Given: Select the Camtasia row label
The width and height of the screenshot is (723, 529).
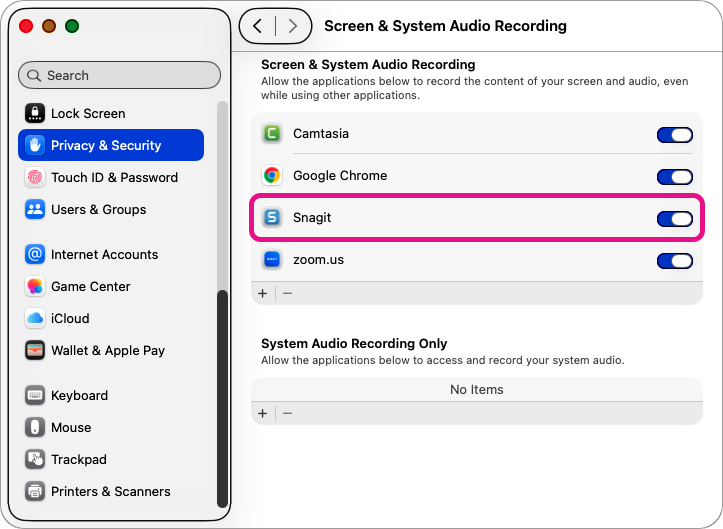Looking at the screenshot, I should coord(321,134).
